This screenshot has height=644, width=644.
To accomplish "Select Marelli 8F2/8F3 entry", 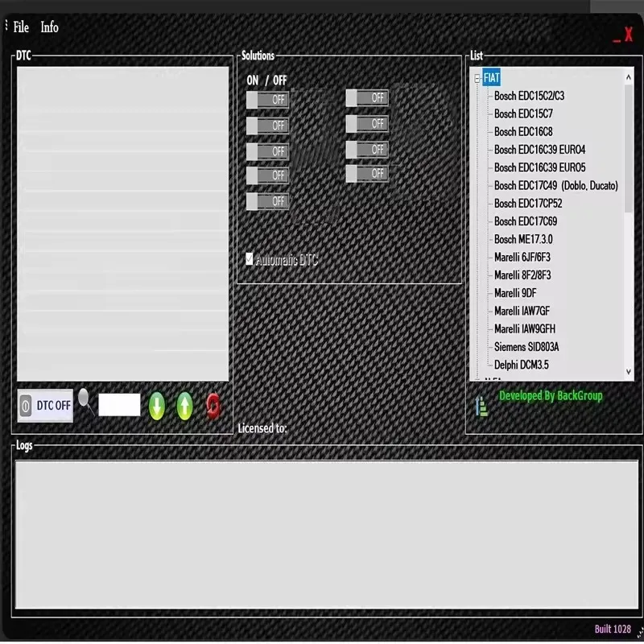I will (522, 275).
